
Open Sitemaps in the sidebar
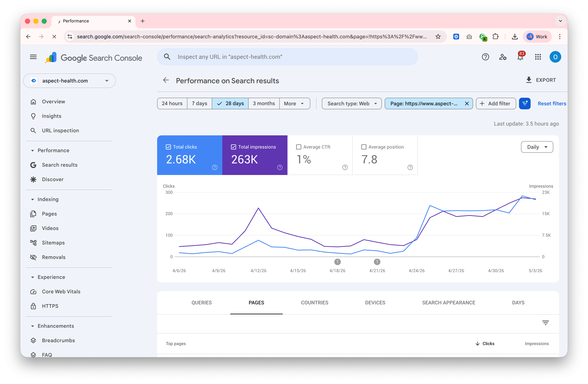click(53, 242)
